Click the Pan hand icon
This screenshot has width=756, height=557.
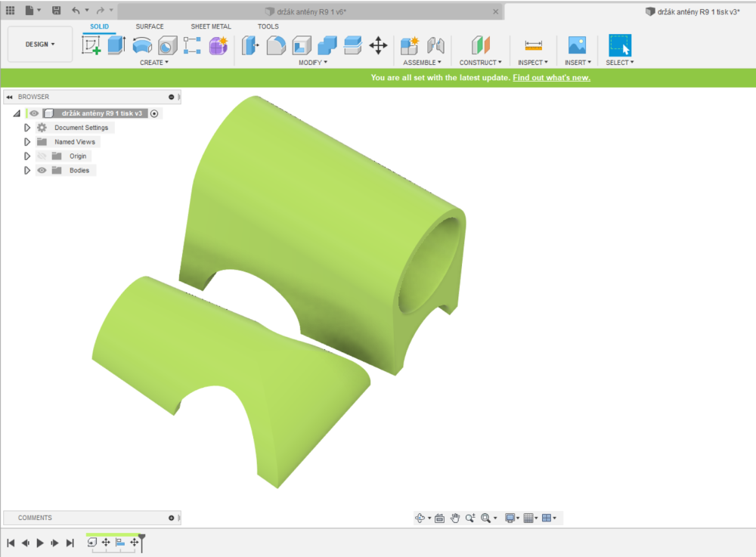[454, 518]
